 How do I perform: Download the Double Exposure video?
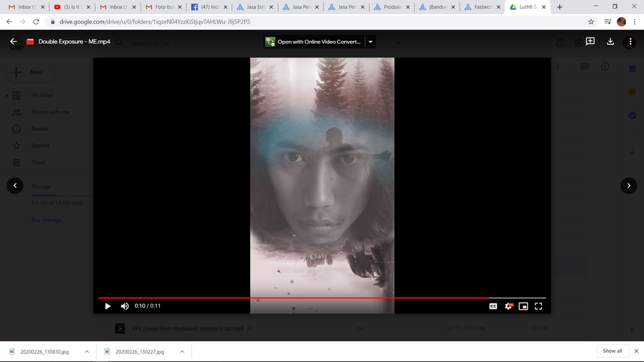tap(610, 42)
